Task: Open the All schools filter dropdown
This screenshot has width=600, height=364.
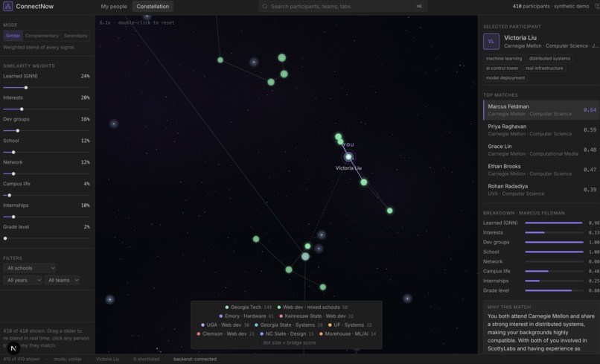Action: pyautogui.click(x=30, y=268)
